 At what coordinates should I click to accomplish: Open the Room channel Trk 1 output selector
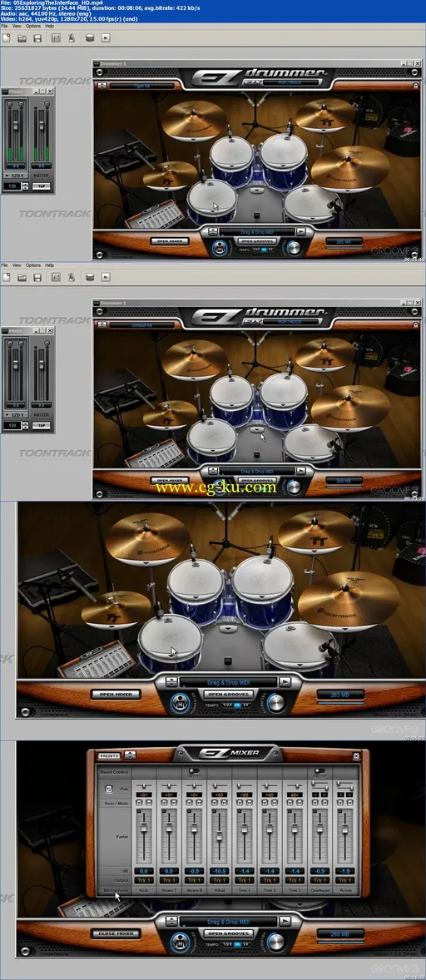(344, 880)
